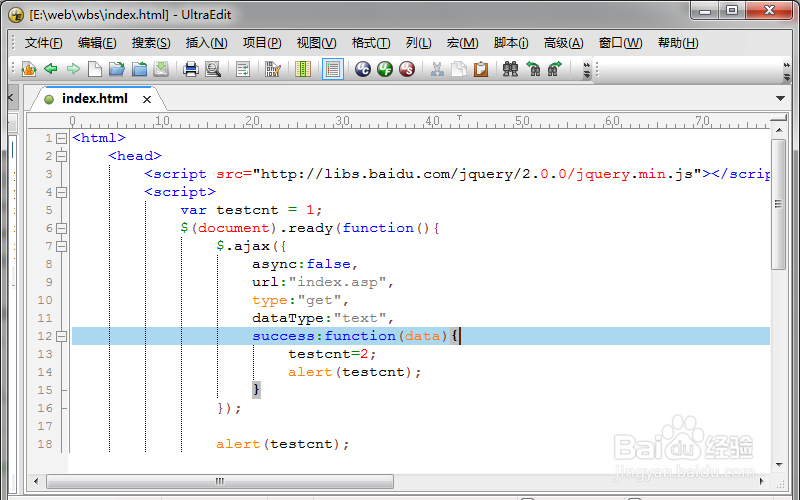Click the Cut scissors icon

437,69
